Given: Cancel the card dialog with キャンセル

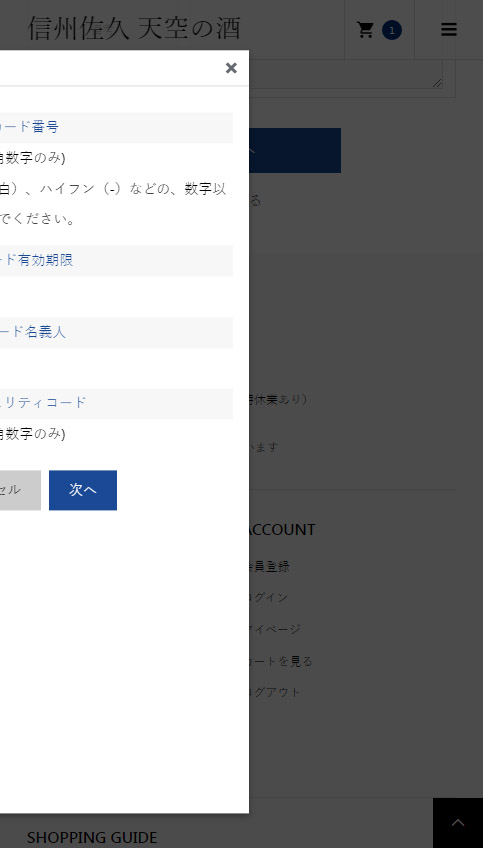Looking at the screenshot, I should (16, 490).
